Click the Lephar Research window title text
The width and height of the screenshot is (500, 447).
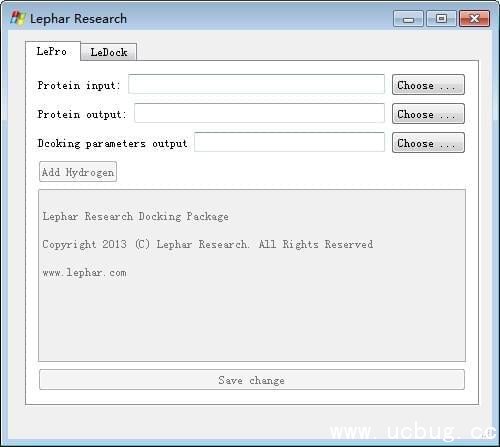[78, 19]
